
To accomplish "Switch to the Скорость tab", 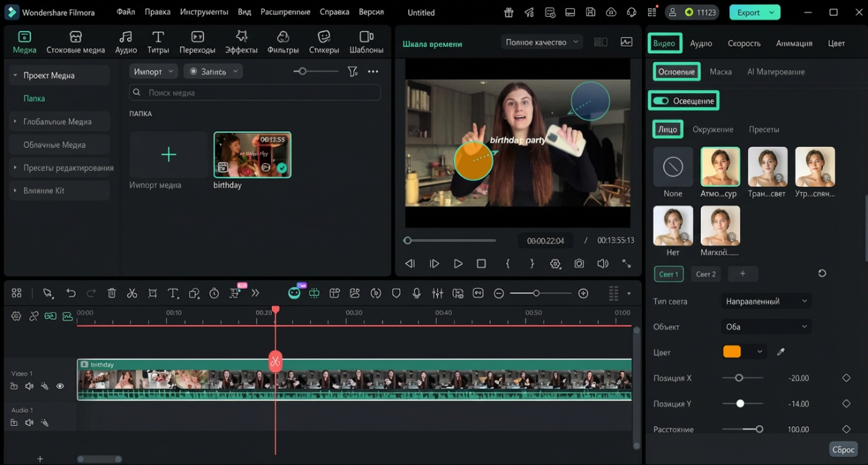I will [744, 43].
